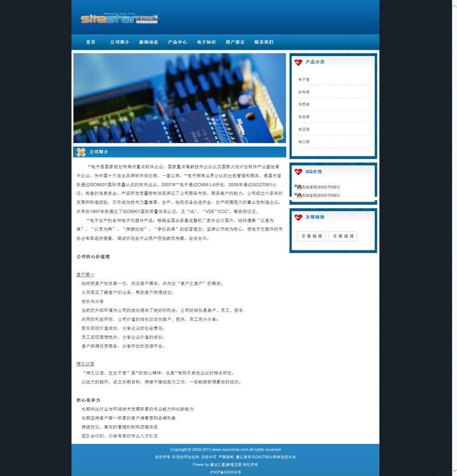Screen dimensions: 457x476
Task: Click the heart icon beside 产品分类
Action: tap(298, 62)
